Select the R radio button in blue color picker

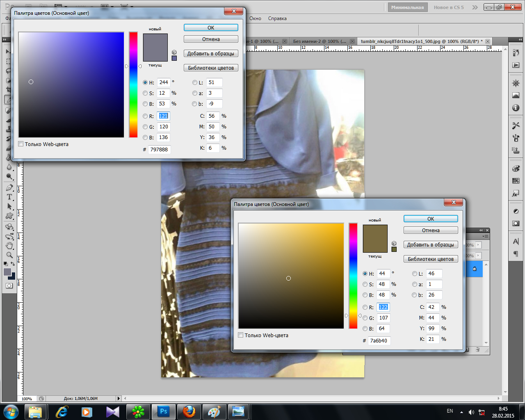145,116
